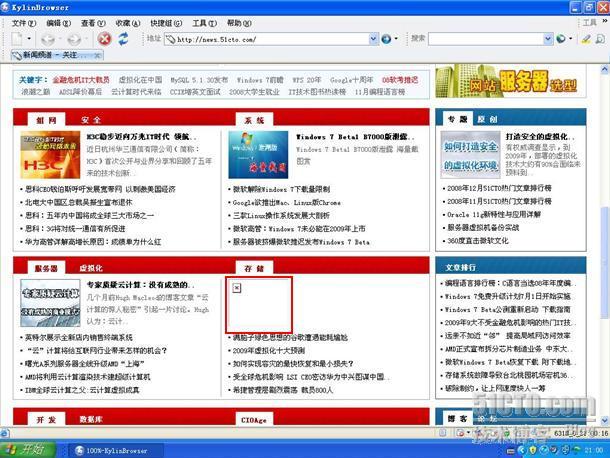Expand the search box dropdown arrow
Viewport: 610px width, 458px height.
click(548, 39)
